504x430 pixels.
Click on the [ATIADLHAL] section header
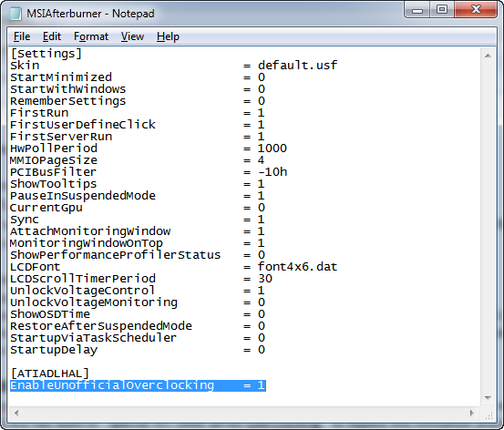(x=49, y=374)
